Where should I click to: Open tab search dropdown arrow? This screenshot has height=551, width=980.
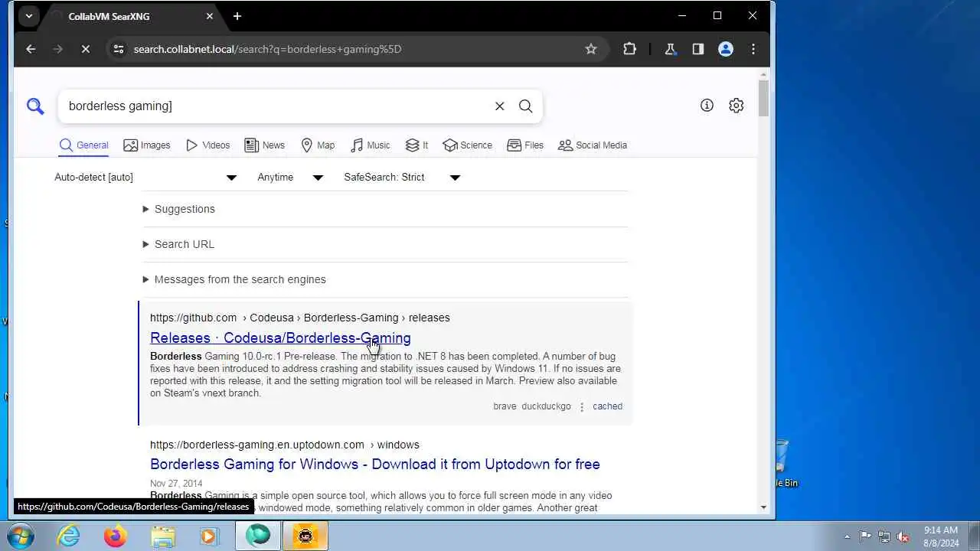[x=28, y=16]
